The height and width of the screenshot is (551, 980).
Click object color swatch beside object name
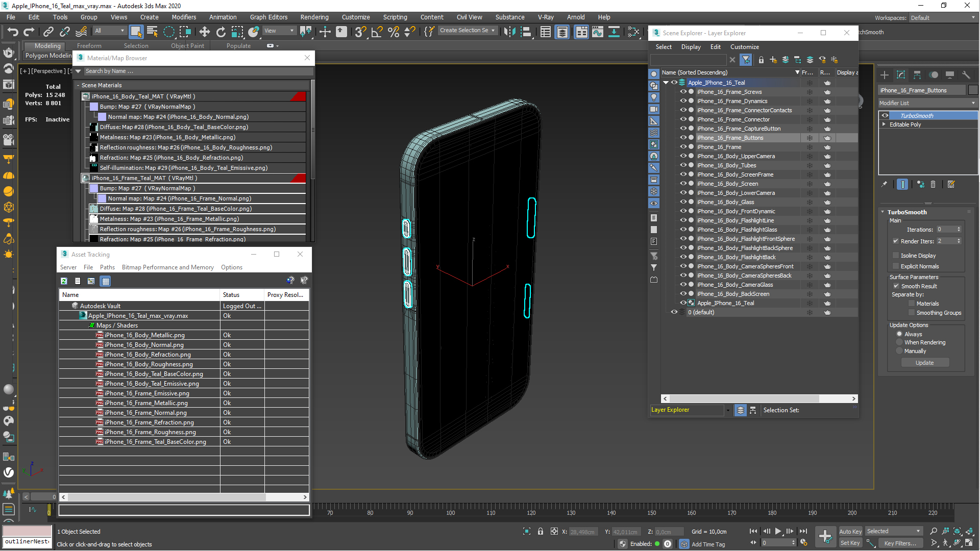pyautogui.click(x=973, y=90)
